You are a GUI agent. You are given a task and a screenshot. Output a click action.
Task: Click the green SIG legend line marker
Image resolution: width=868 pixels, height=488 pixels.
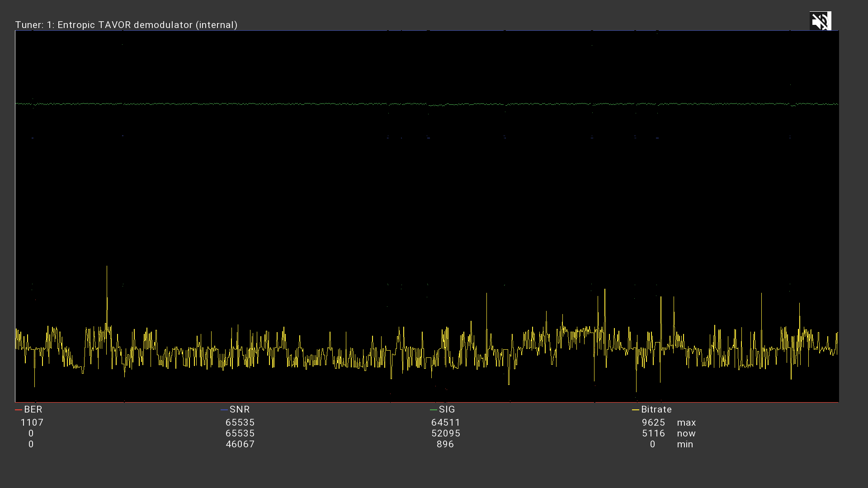(x=433, y=410)
